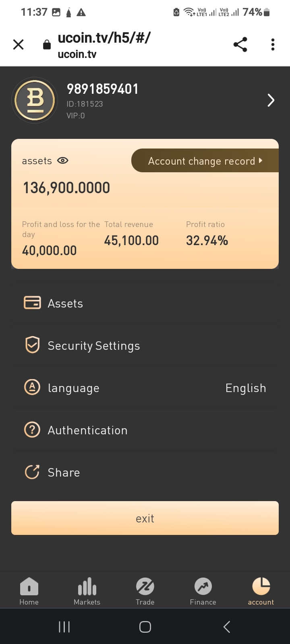This screenshot has width=290, height=644.
Task: Open the Finance tab icon
Action: click(x=203, y=587)
